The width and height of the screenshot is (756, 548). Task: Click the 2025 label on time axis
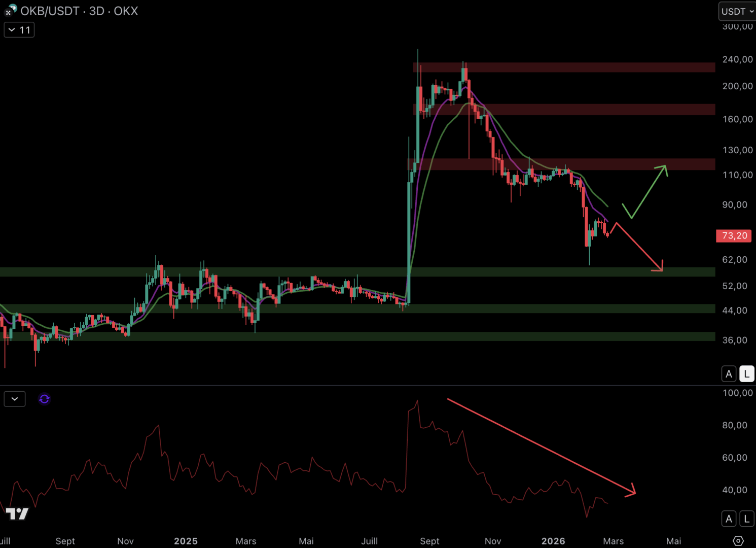tap(186, 541)
